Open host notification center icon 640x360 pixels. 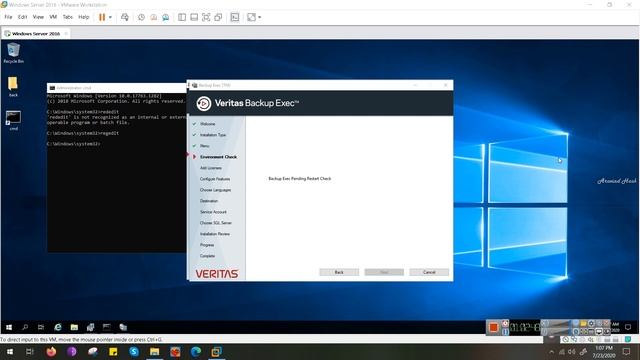(627, 351)
